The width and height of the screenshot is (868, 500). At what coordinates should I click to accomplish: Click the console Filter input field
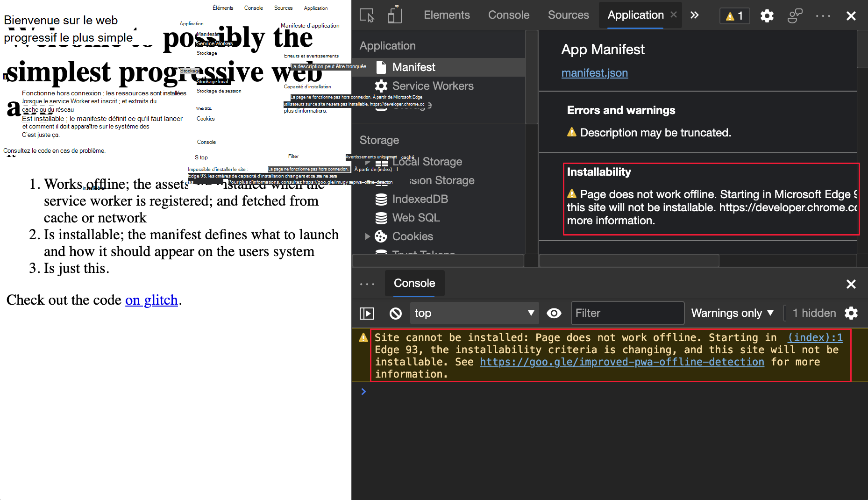point(627,313)
